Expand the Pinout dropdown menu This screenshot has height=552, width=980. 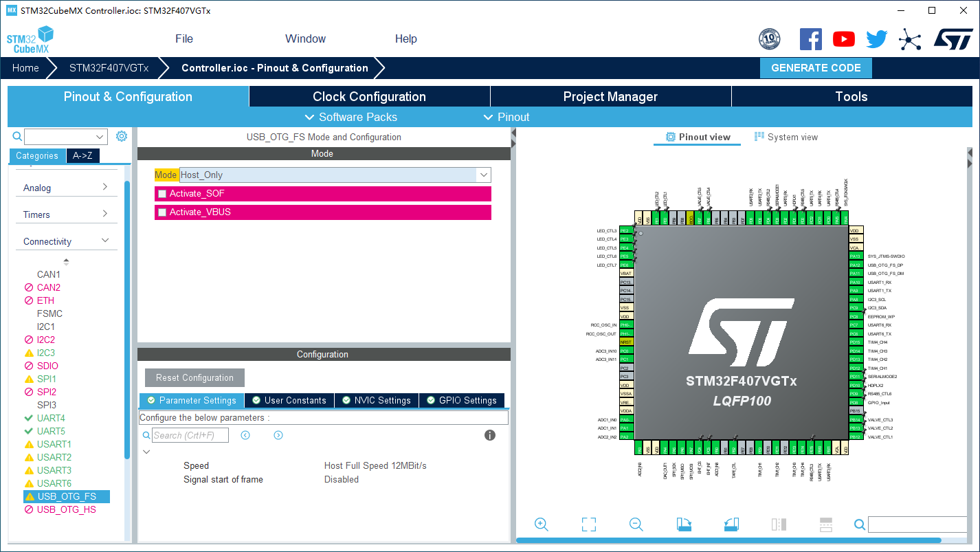click(506, 117)
